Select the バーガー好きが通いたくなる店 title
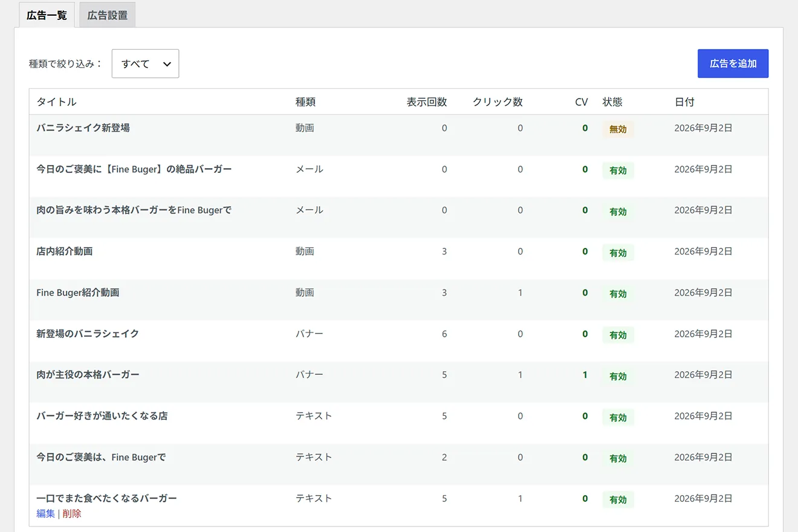 click(102, 416)
